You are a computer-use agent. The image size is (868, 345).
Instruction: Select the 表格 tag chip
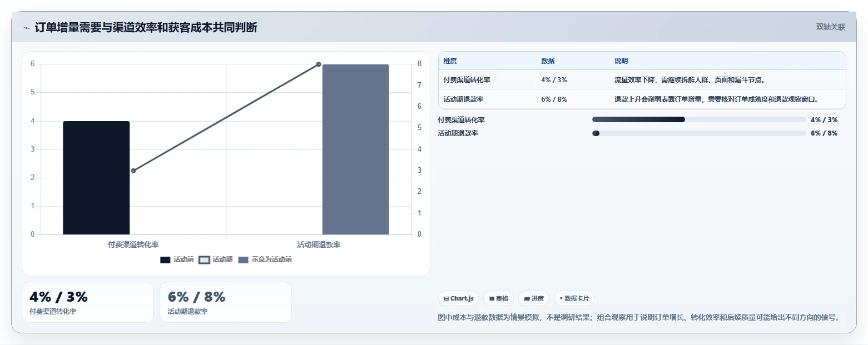(498, 298)
